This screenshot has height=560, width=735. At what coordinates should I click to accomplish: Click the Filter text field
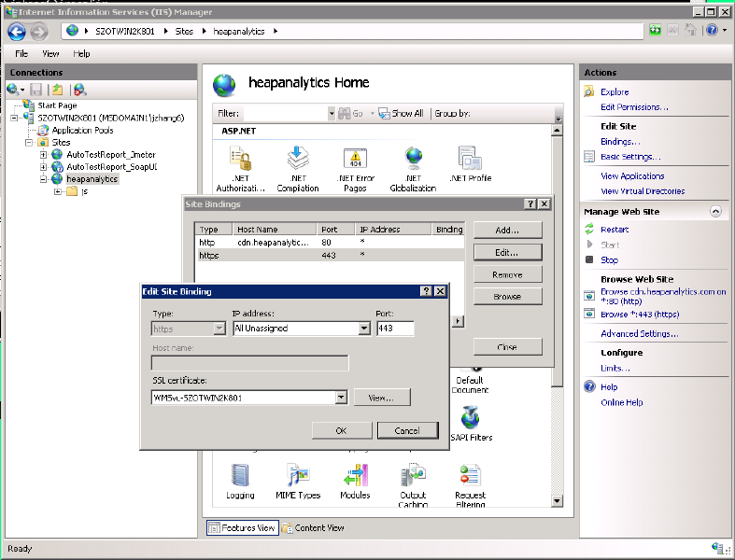point(286,114)
